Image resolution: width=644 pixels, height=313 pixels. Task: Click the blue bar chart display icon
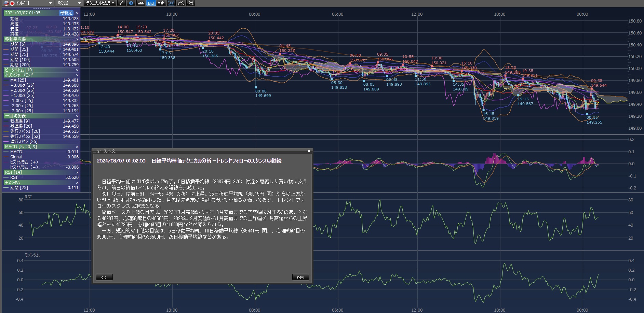171,3
